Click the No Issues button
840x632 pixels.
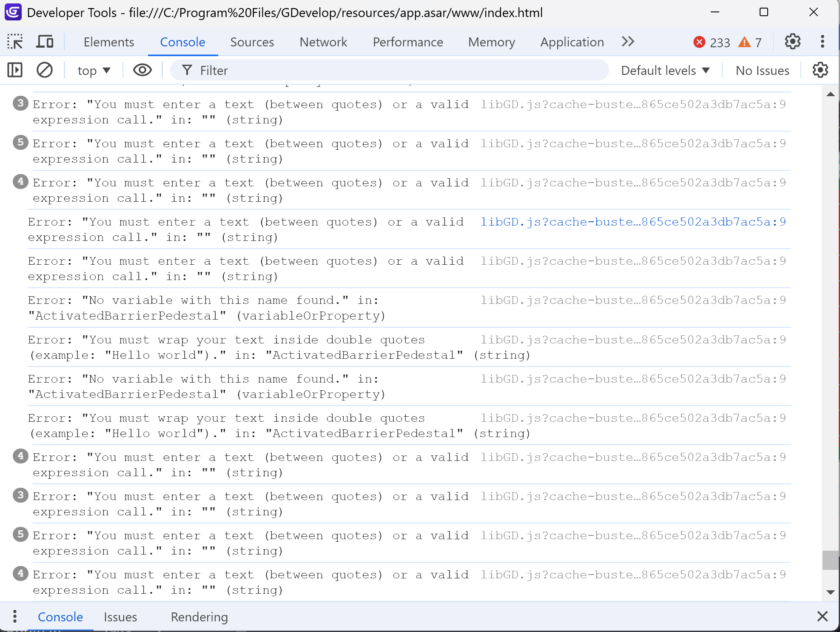pos(762,70)
